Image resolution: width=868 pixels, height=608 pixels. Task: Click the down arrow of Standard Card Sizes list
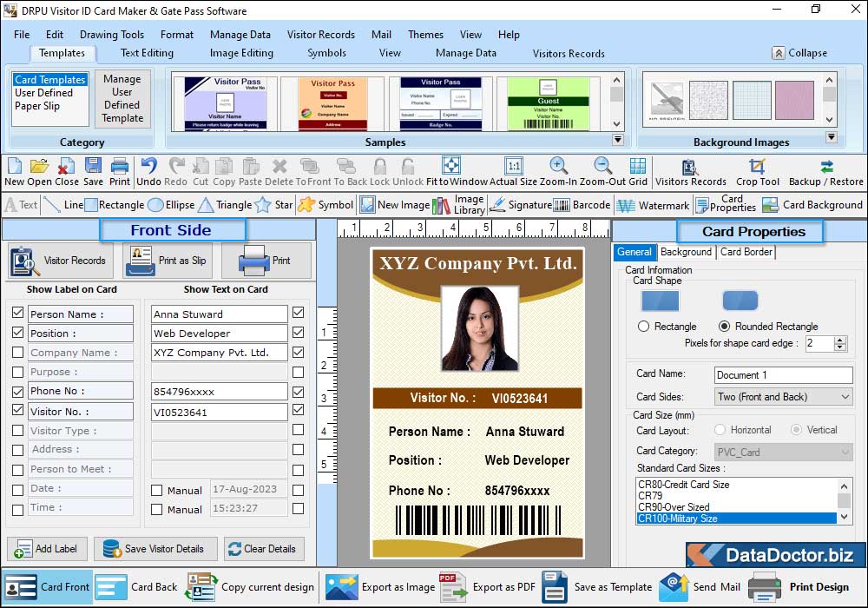844,517
